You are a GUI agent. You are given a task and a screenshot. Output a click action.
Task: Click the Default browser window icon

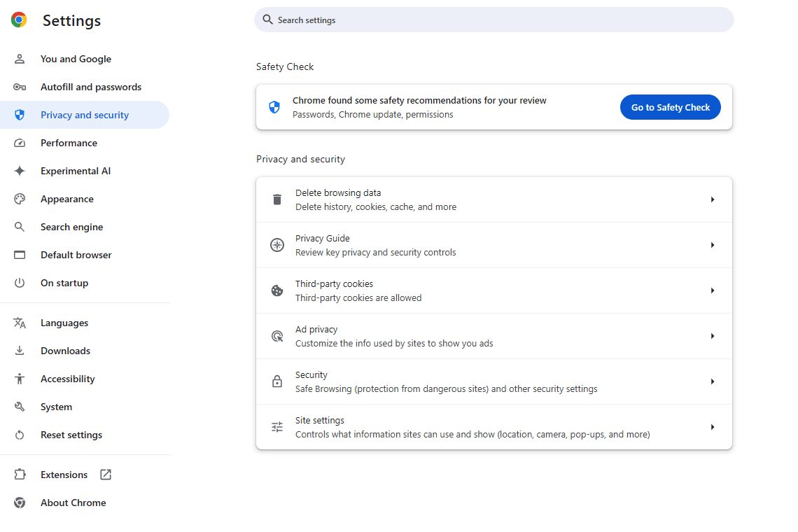click(x=20, y=255)
